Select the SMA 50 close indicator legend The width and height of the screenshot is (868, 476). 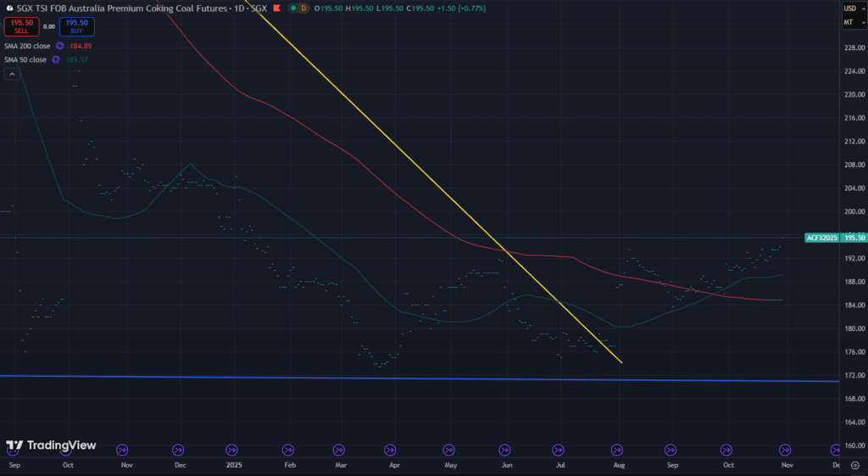[25, 59]
